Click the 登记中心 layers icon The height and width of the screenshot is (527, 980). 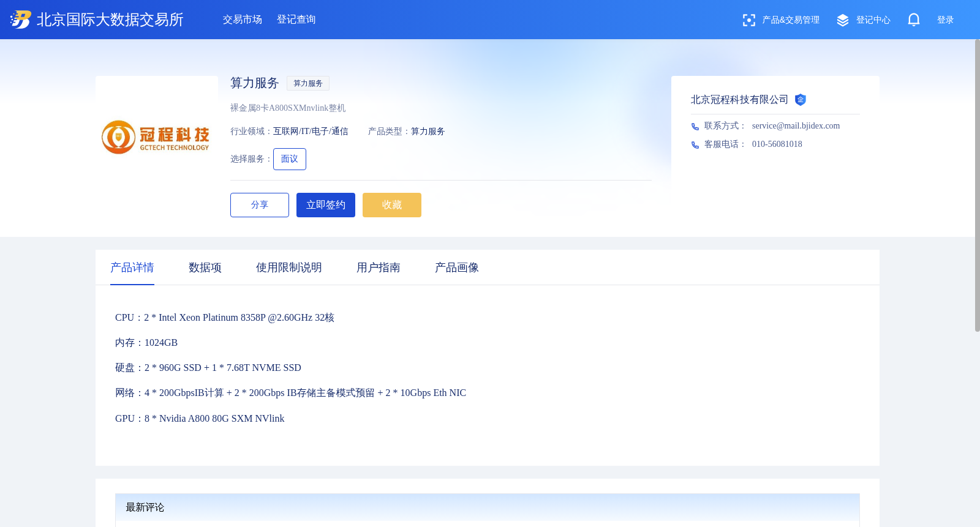coord(843,20)
